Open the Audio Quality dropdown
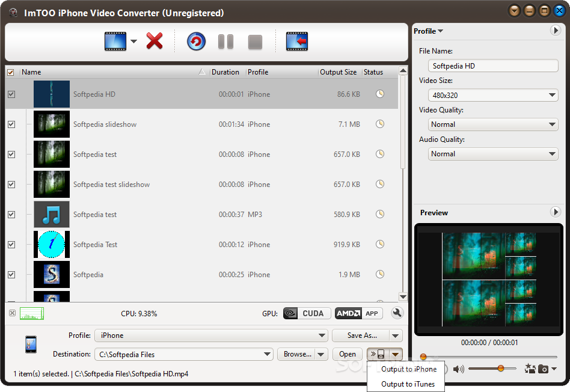Viewport: 570px width, 392px height. [493, 154]
